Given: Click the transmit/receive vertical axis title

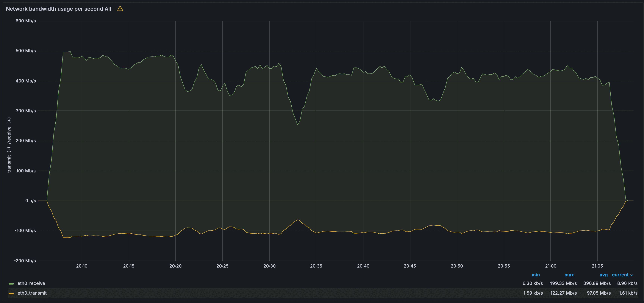Looking at the screenshot, I should [9, 145].
